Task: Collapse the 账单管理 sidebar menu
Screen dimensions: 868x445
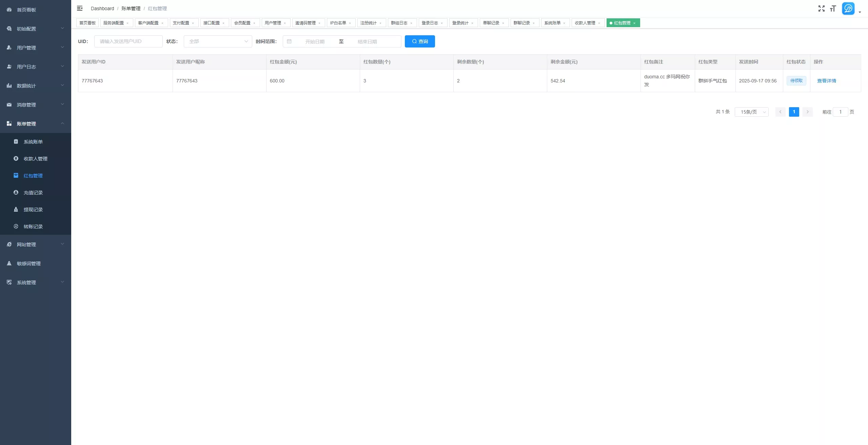Action: point(36,123)
